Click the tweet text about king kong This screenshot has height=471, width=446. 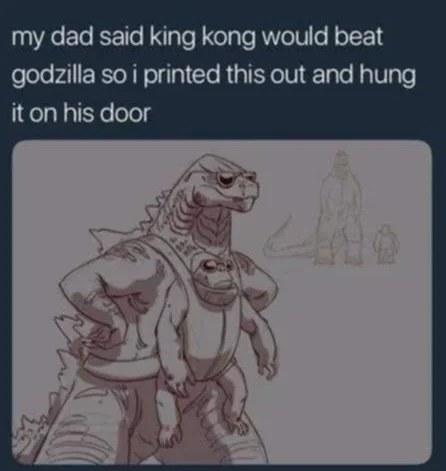(214, 75)
